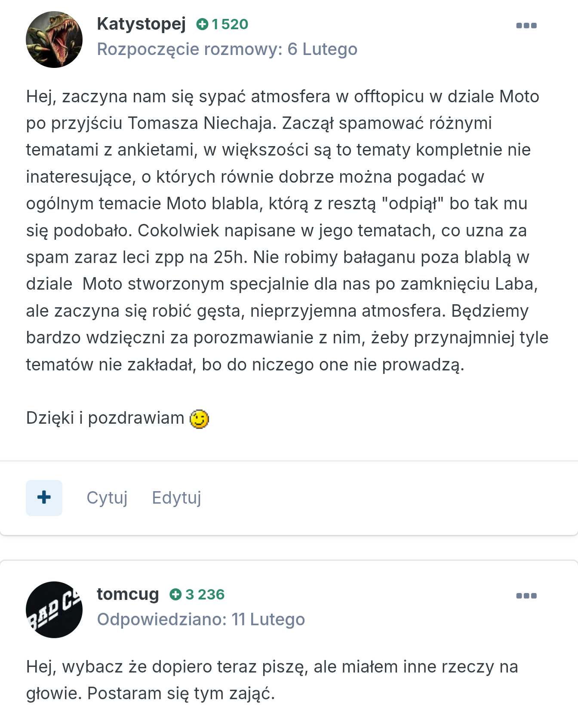
Task: Click the reputation count 1 520
Action: click(x=230, y=24)
